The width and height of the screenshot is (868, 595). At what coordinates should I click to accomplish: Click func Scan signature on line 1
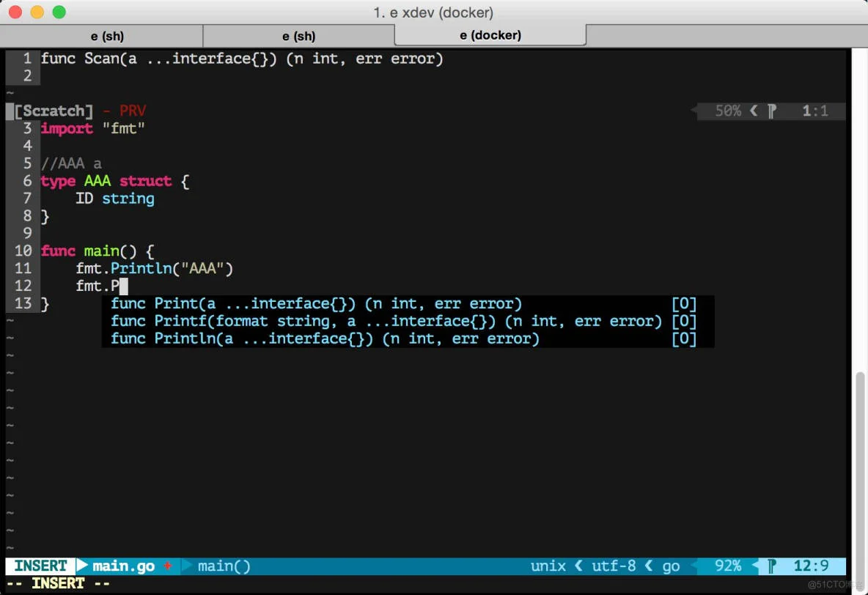pos(242,59)
